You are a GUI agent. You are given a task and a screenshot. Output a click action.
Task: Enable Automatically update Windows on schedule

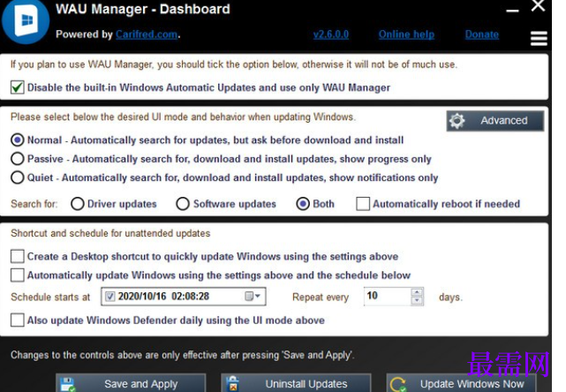coord(18,275)
